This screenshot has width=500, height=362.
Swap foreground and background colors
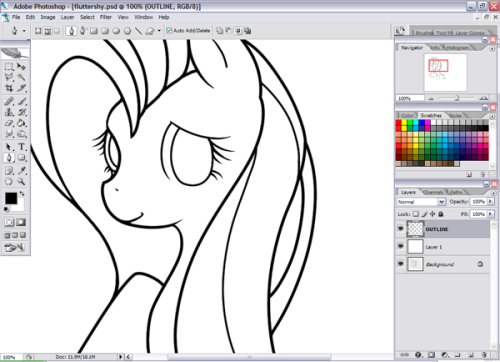point(22,193)
